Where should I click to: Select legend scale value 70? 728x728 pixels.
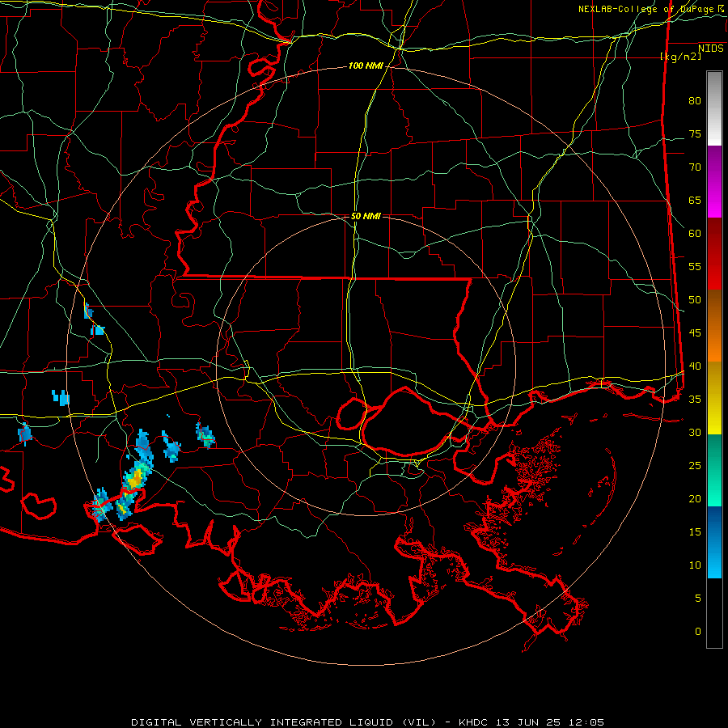point(695,167)
